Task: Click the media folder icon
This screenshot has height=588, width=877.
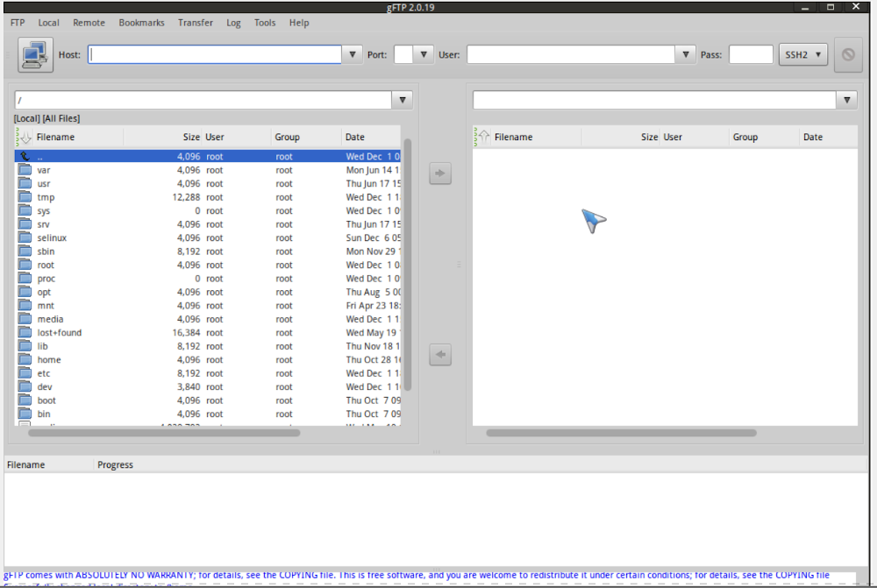Action: pos(25,319)
